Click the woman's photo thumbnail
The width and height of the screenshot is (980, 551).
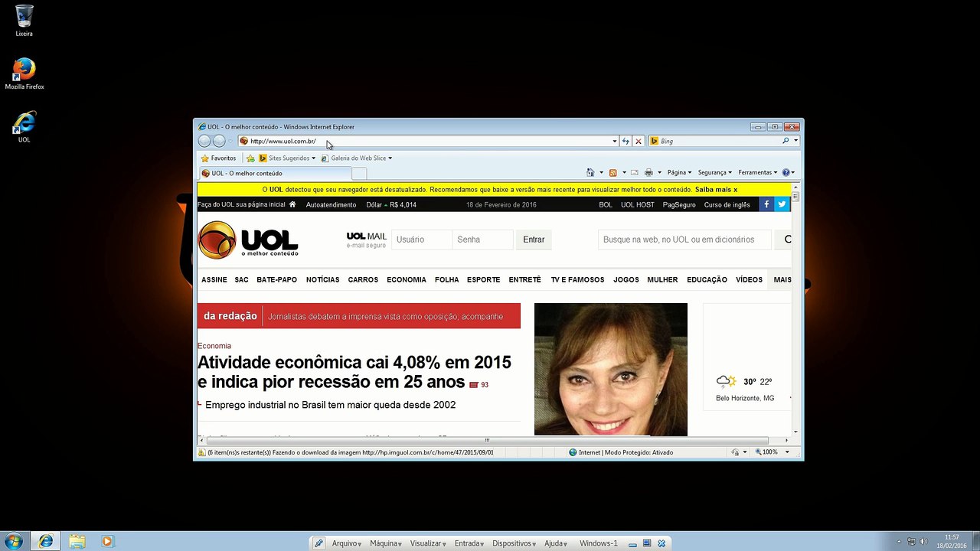610,369
